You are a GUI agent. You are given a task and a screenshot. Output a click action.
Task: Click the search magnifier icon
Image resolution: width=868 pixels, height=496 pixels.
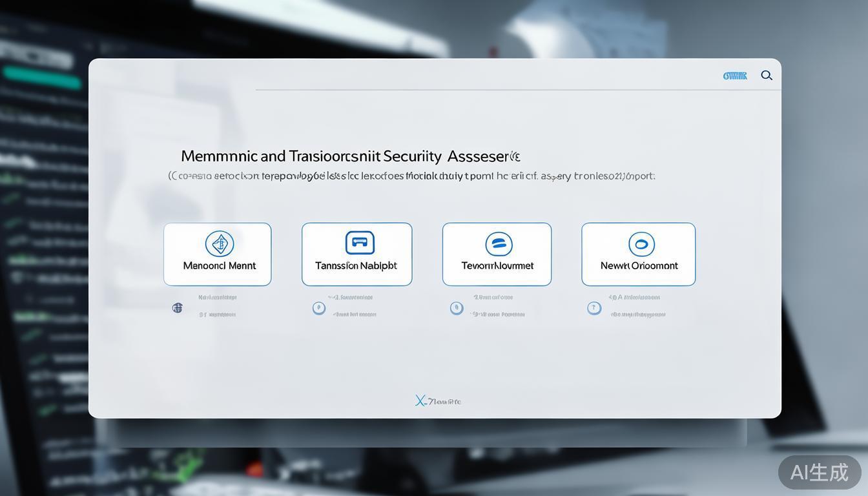(x=767, y=76)
